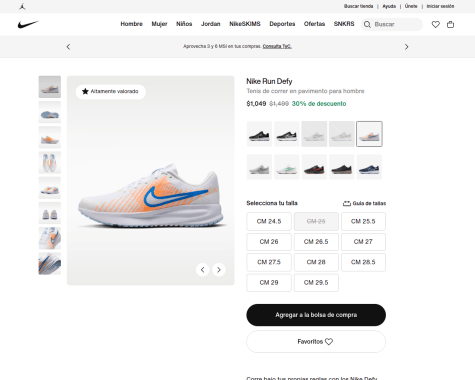Open Mujer menu

coord(159,24)
